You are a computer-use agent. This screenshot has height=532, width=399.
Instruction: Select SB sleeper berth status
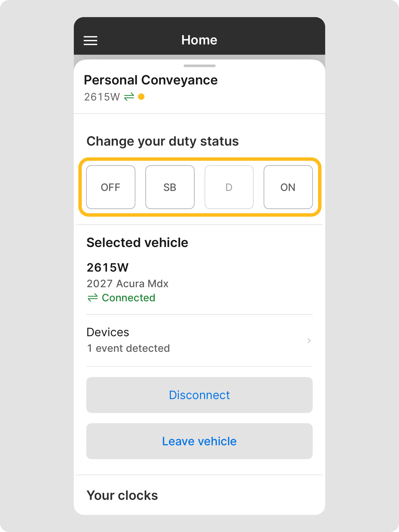(x=170, y=187)
